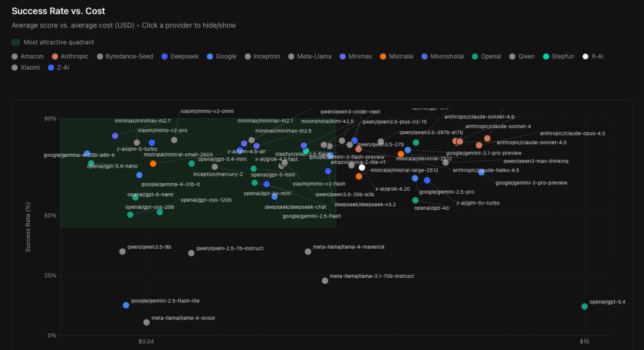Toggle the Google provider legend item
Image resolution: width=644 pixels, height=350 pixels.
coord(221,56)
